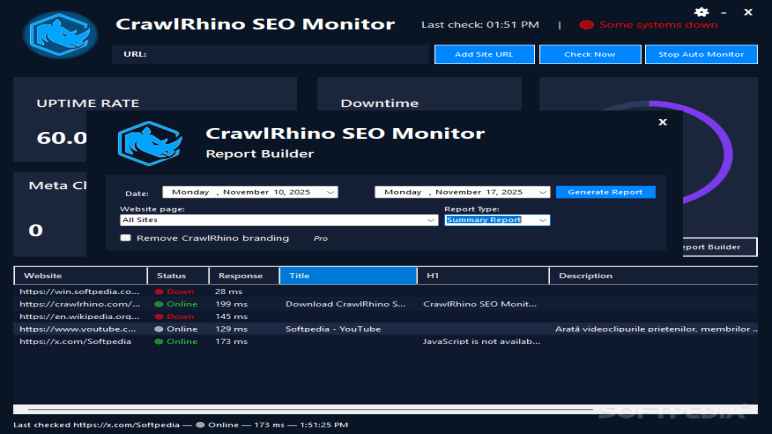Image resolution: width=772 pixels, height=434 pixels.
Task: Minimize the CrawlRhino main window
Action: pyautogui.click(x=725, y=11)
